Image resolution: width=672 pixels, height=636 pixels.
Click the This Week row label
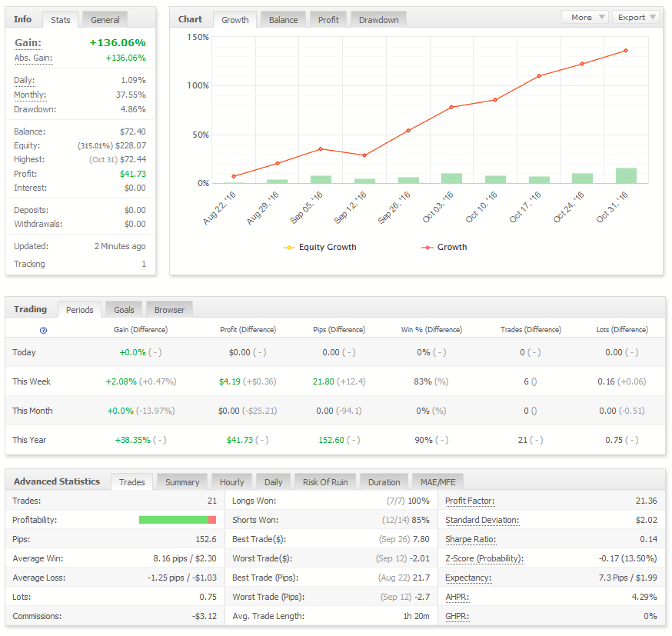click(32, 381)
